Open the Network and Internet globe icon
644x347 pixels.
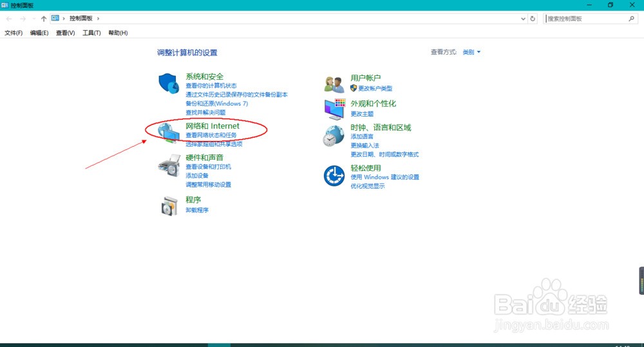click(168, 132)
